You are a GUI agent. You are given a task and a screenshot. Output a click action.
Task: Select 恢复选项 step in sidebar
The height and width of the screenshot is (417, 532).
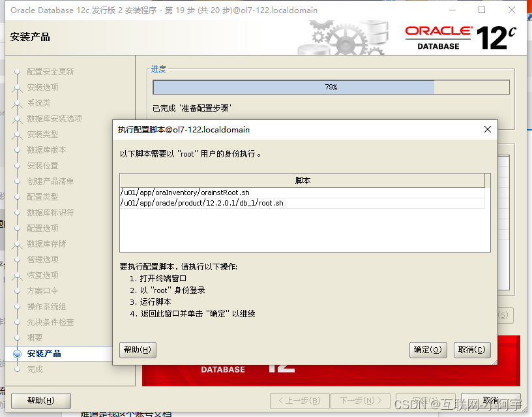pyautogui.click(x=43, y=275)
